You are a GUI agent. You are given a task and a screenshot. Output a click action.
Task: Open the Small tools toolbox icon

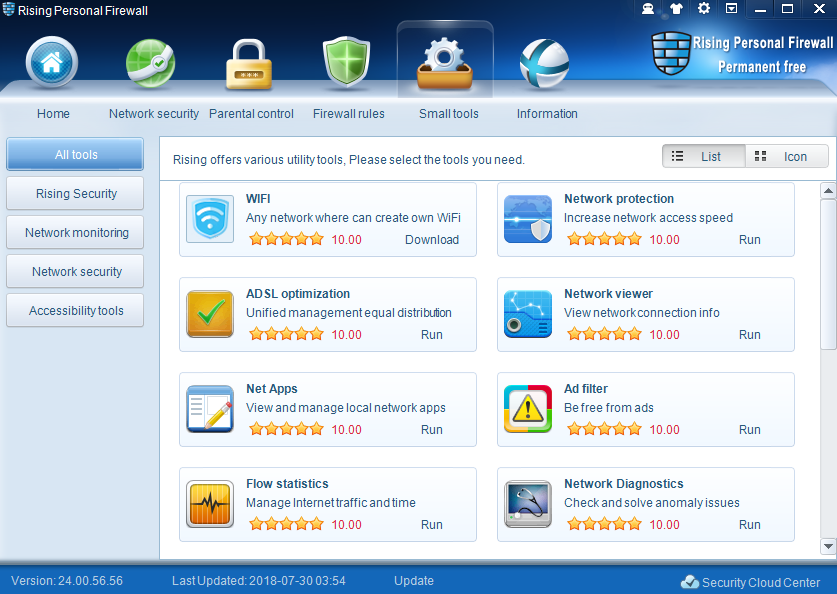pos(445,63)
